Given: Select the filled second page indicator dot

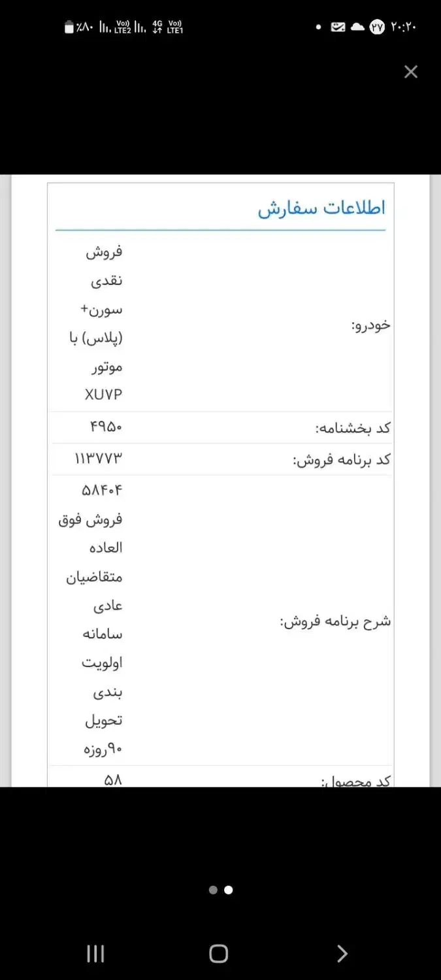Looking at the screenshot, I should coord(227,890).
